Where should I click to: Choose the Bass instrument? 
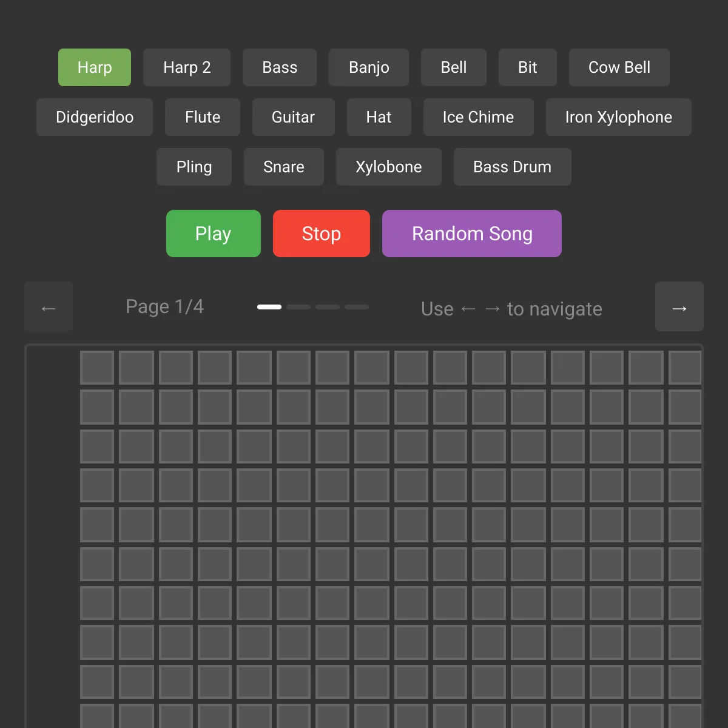[280, 67]
